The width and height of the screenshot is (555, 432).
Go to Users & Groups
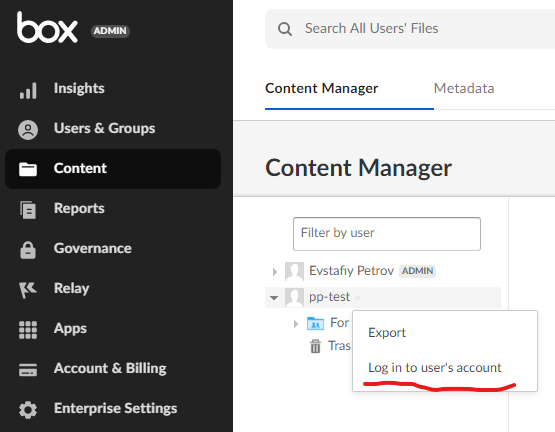pyautogui.click(x=104, y=128)
